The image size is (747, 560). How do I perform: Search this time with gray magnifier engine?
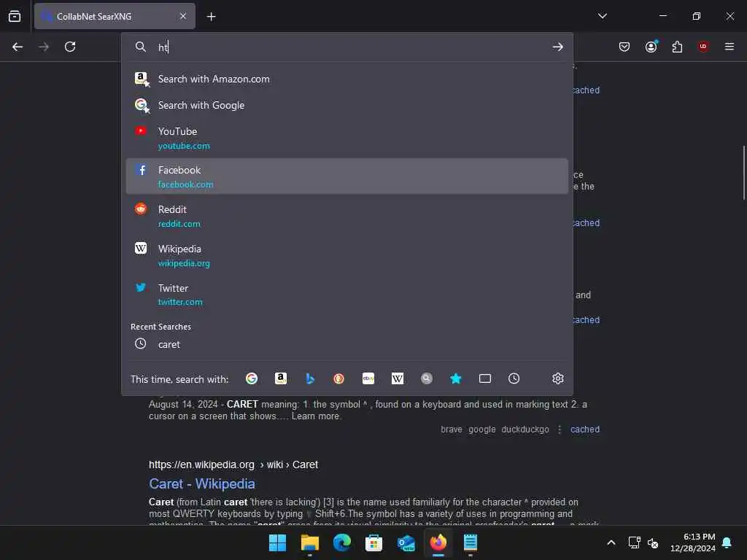[x=426, y=378]
